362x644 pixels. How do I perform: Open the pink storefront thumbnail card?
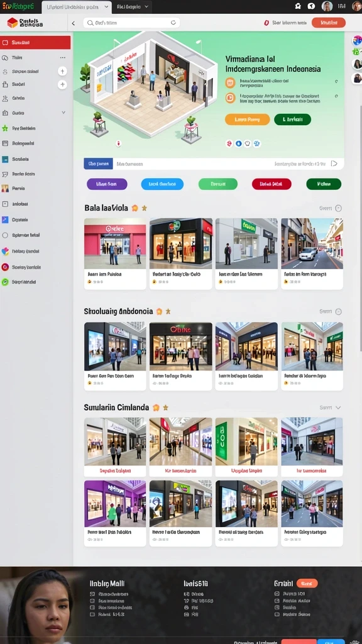[x=115, y=253]
